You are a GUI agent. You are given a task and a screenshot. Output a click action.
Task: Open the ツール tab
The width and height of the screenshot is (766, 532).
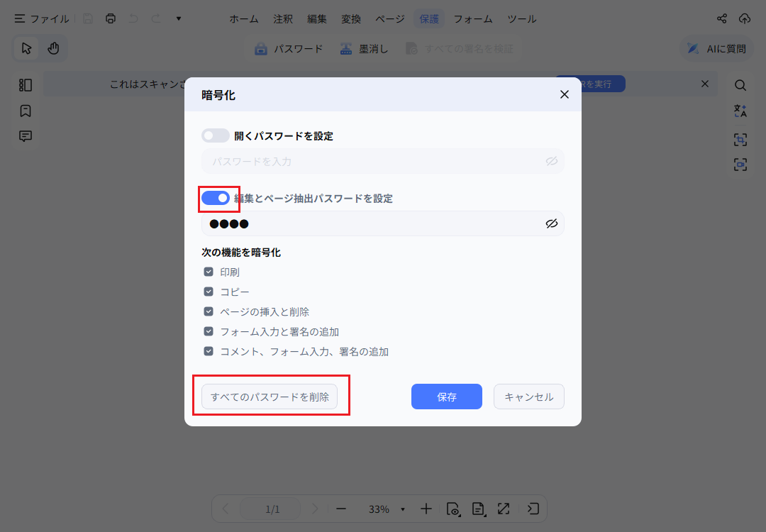(522, 19)
